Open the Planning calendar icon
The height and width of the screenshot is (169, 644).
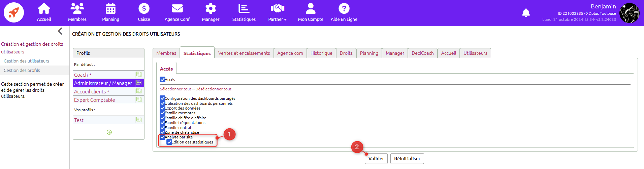(110, 9)
